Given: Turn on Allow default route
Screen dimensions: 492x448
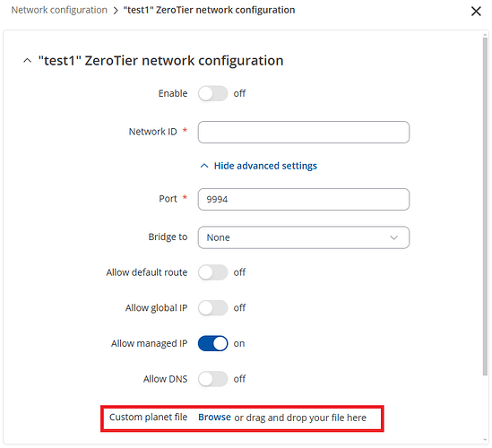Looking at the screenshot, I should [212, 272].
